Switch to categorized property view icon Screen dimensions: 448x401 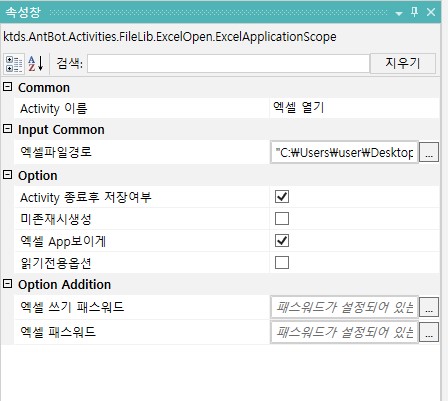coord(14,64)
